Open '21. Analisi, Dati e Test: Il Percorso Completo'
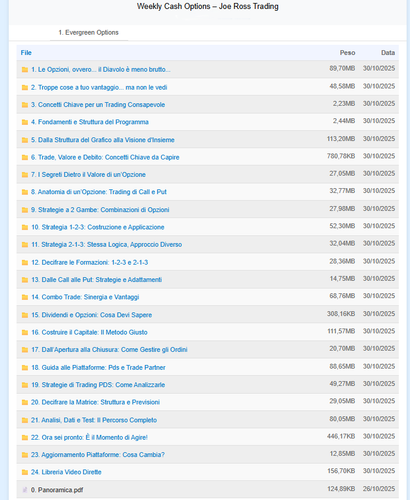Image resolution: width=410 pixels, height=500 pixels. coord(94,420)
